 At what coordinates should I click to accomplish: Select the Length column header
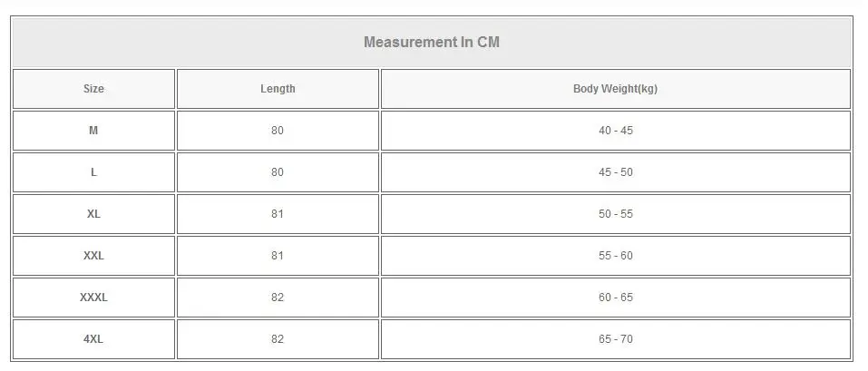[x=278, y=89]
